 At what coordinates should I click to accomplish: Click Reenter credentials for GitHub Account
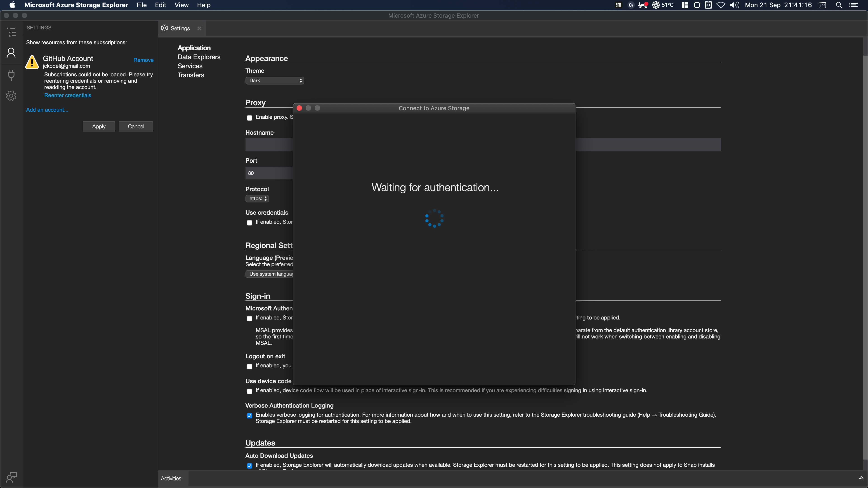67,95
